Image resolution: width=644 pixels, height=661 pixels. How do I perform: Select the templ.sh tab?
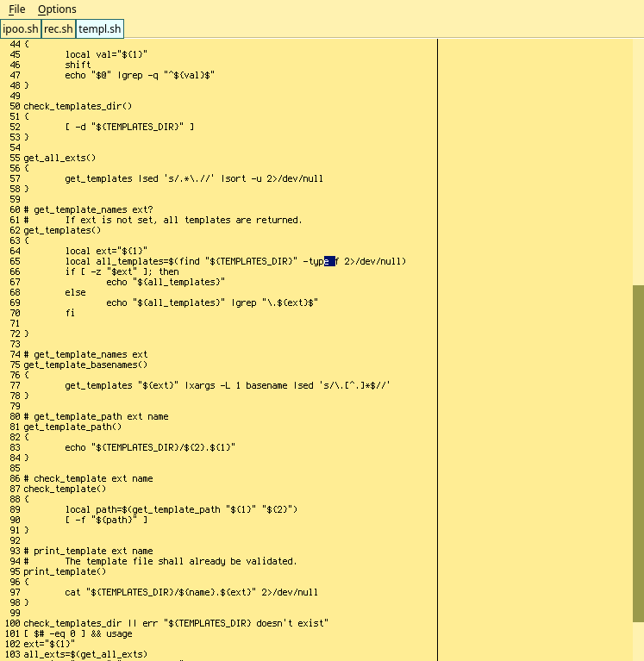click(100, 29)
